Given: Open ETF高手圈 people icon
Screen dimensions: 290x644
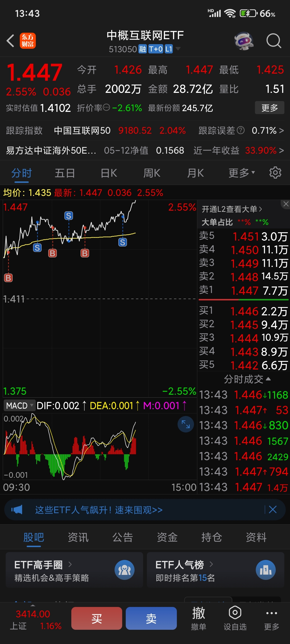Looking at the screenshot, I should click(x=124, y=570).
